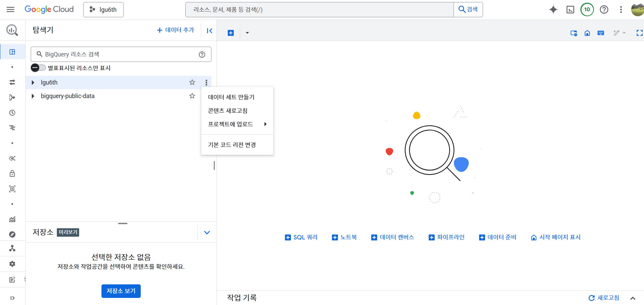Open 프로젝트에 업로드 submenu

coord(237,124)
